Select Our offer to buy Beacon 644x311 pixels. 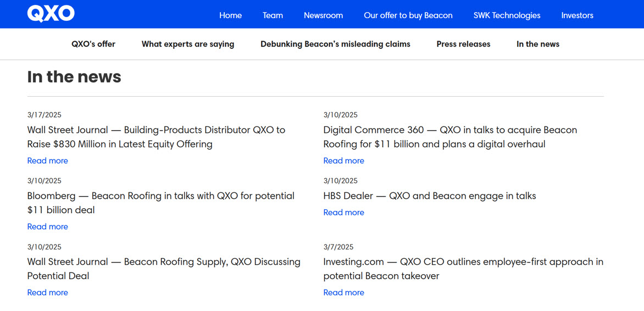[408, 15]
